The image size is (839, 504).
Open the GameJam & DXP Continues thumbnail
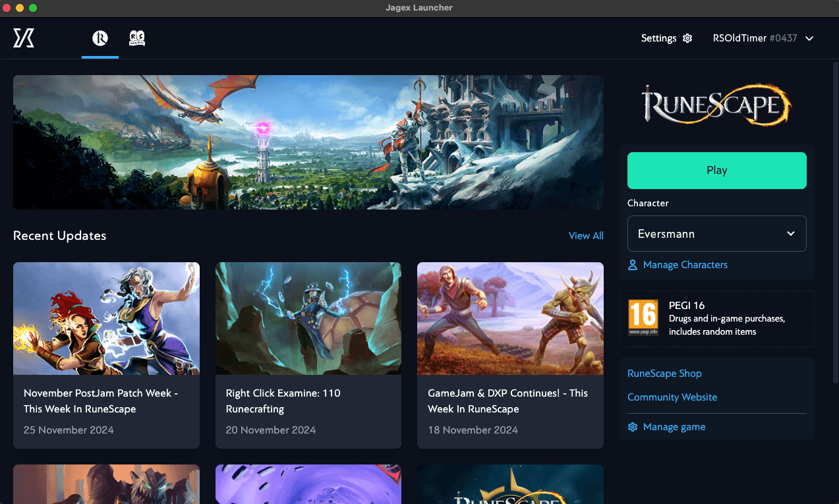click(x=510, y=319)
